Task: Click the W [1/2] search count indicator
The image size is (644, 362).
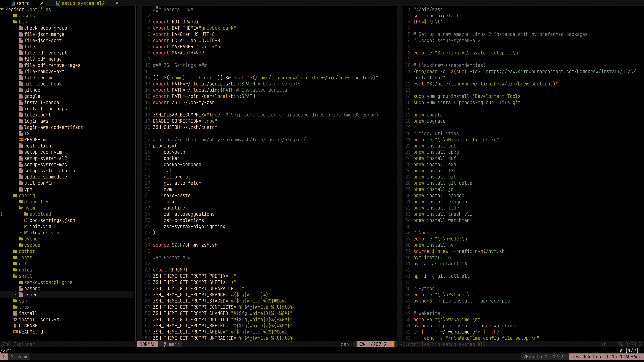Action: click(629, 350)
